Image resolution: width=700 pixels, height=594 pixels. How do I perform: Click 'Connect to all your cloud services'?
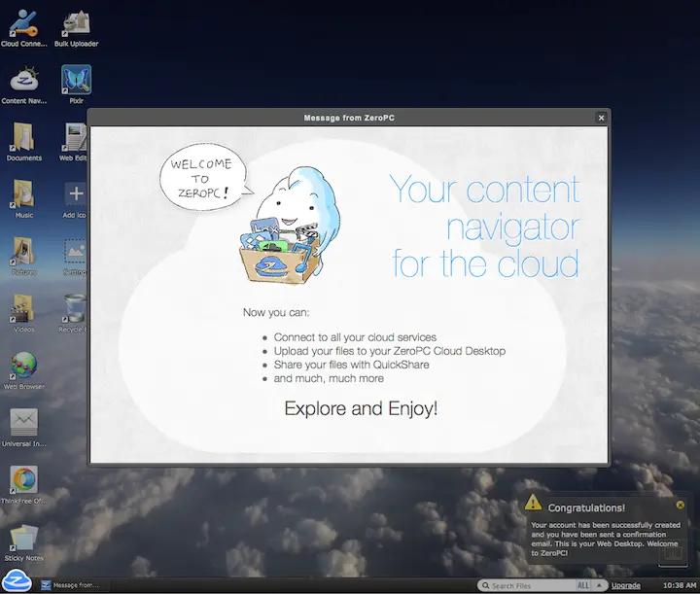355,337
